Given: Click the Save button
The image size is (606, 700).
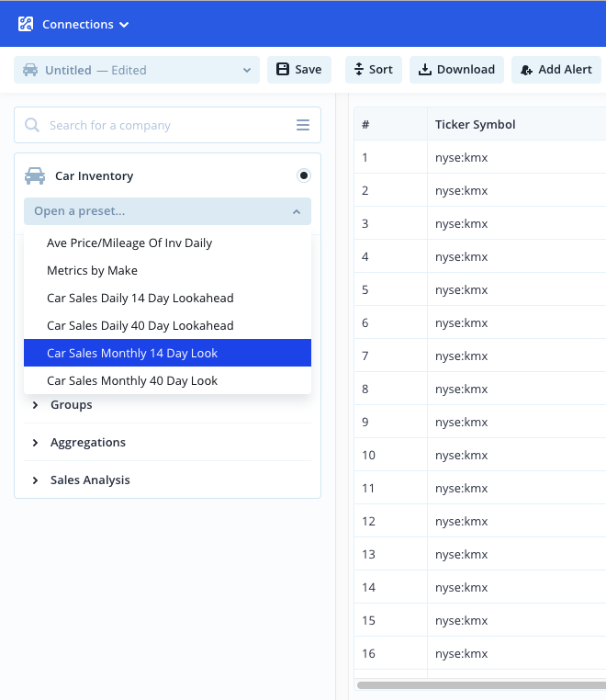Looking at the screenshot, I should click(x=299, y=70).
